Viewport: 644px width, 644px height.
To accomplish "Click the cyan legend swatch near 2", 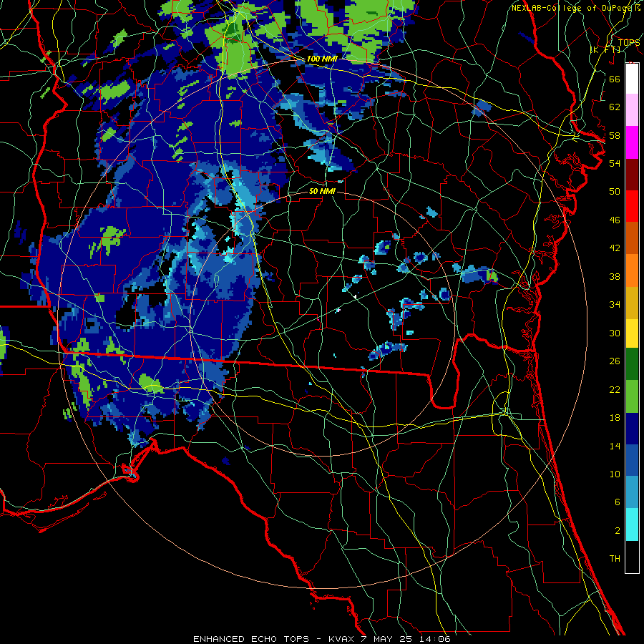I will pos(632,525).
